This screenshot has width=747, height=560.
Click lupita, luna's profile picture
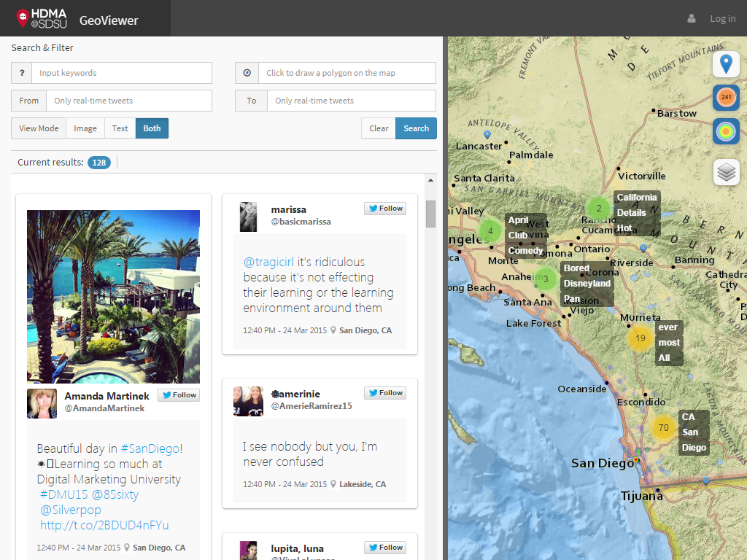click(248, 551)
